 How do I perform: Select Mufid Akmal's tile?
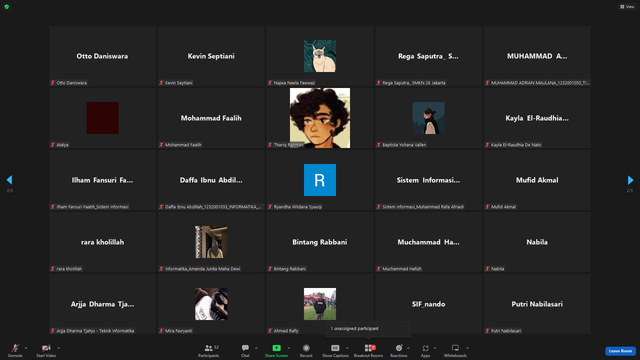click(537, 180)
